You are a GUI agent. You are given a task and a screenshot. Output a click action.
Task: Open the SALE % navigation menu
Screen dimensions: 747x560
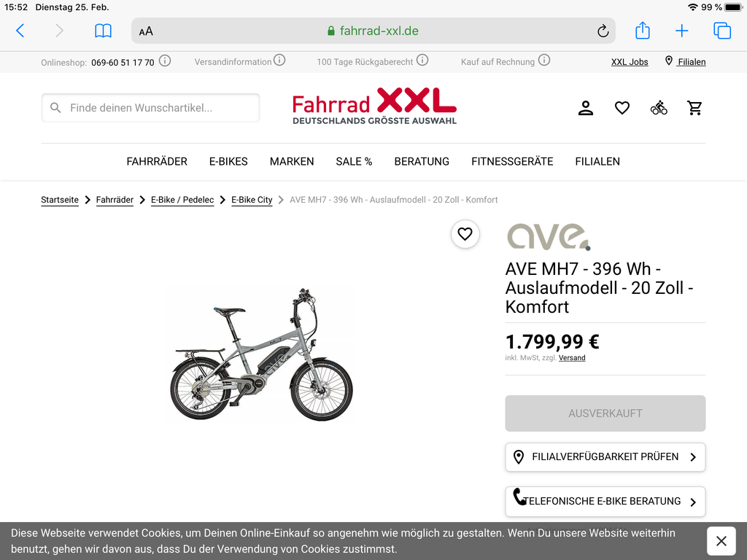pyautogui.click(x=354, y=161)
